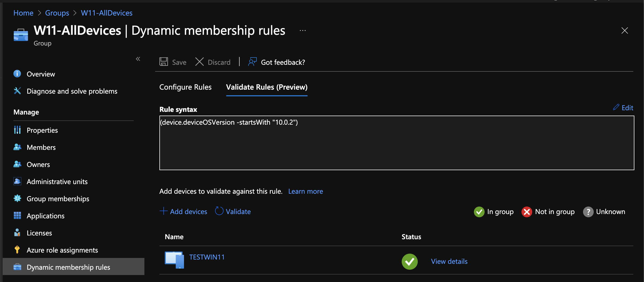This screenshot has height=282, width=644.
Task: Collapse the left navigation sidebar
Action: tap(138, 59)
